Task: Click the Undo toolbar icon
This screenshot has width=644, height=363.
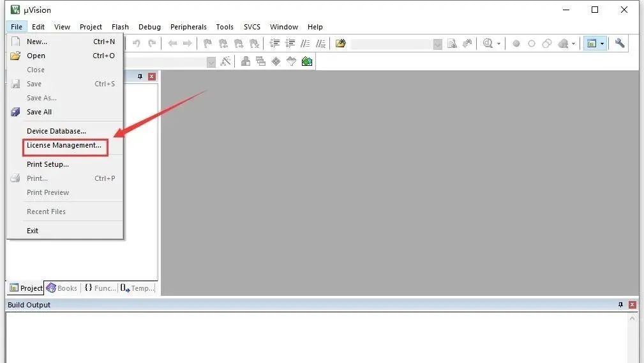Action: (137, 43)
